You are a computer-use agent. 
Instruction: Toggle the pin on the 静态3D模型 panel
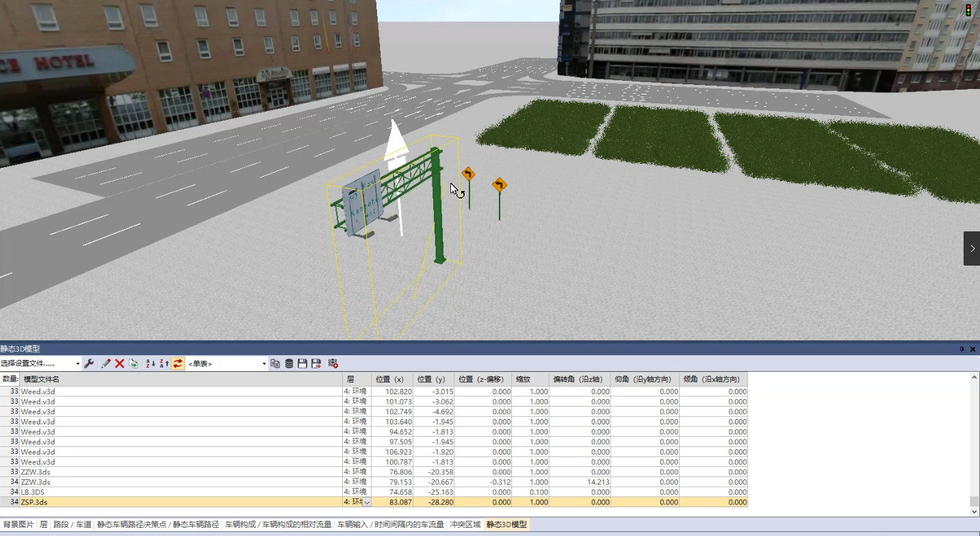(x=962, y=349)
